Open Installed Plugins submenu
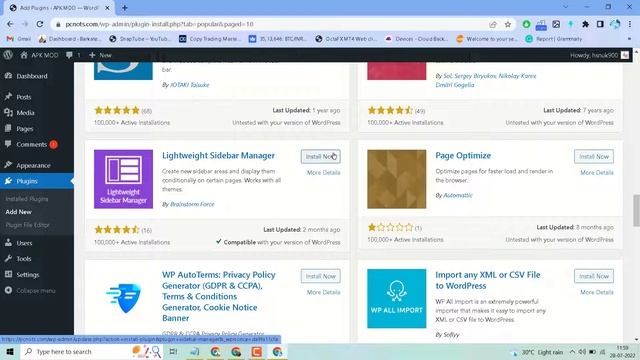The height and width of the screenshot is (360, 640). tap(27, 199)
